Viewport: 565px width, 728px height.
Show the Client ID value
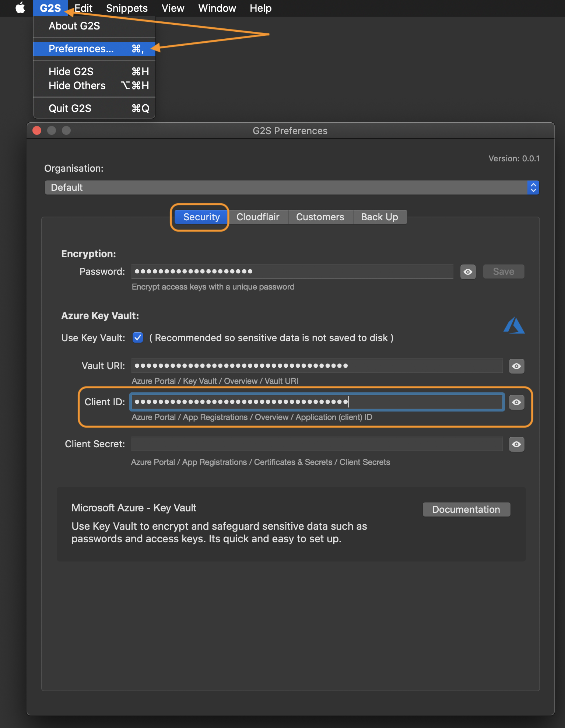coord(517,402)
